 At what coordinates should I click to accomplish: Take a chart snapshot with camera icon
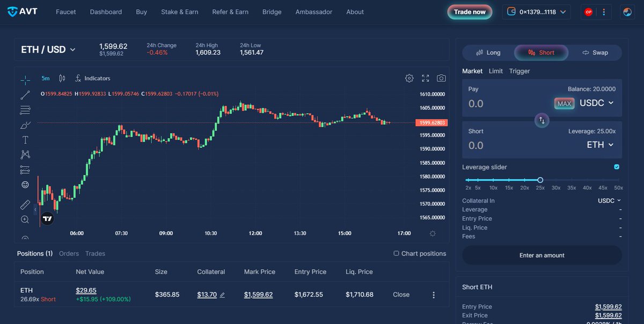(441, 78)
